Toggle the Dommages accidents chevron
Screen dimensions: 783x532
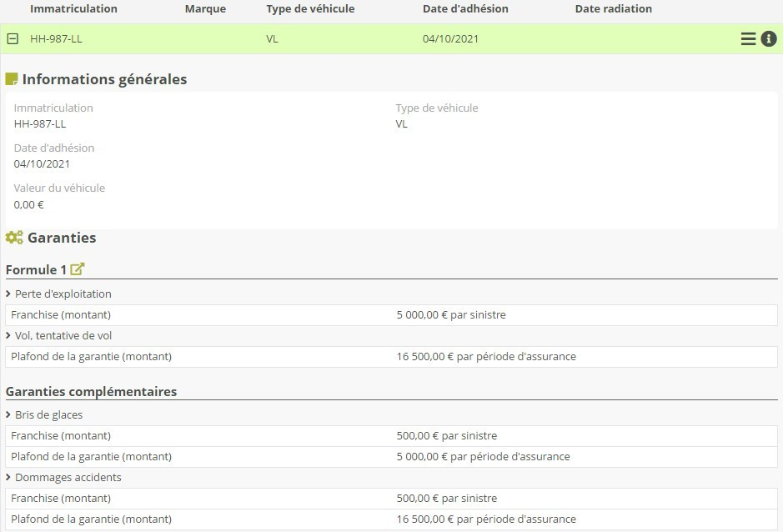point(8,478)
